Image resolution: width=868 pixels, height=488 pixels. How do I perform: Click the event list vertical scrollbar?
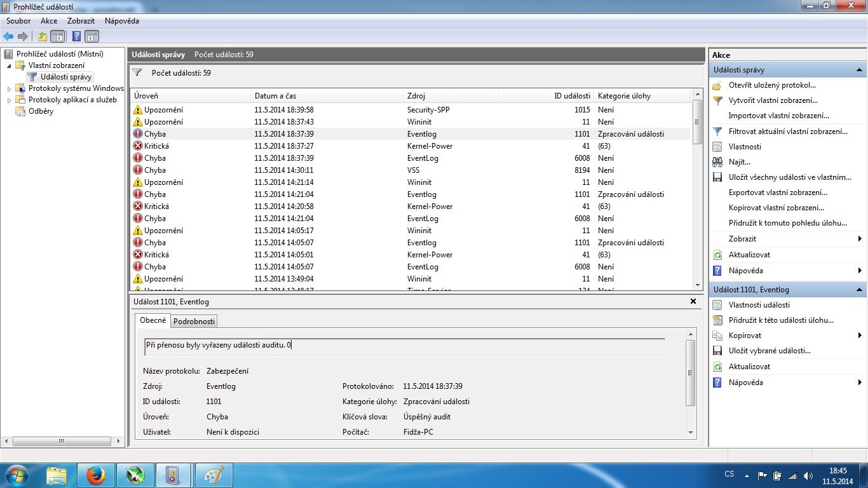698,190
